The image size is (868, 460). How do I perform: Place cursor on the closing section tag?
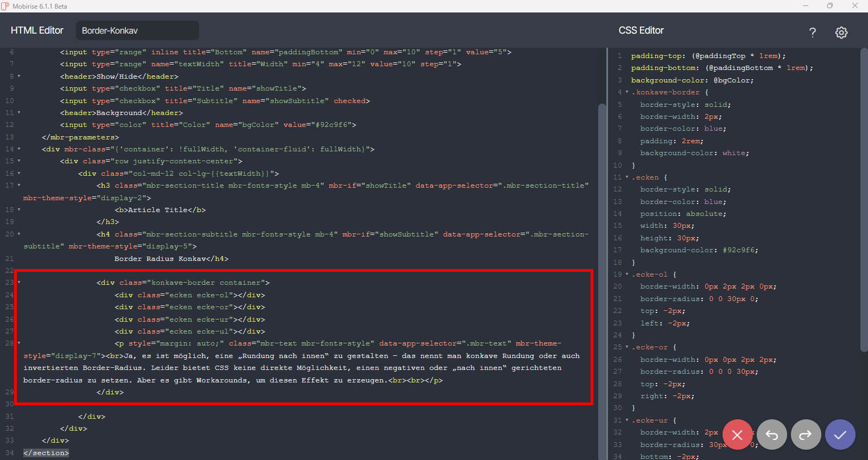pos(46,453)
